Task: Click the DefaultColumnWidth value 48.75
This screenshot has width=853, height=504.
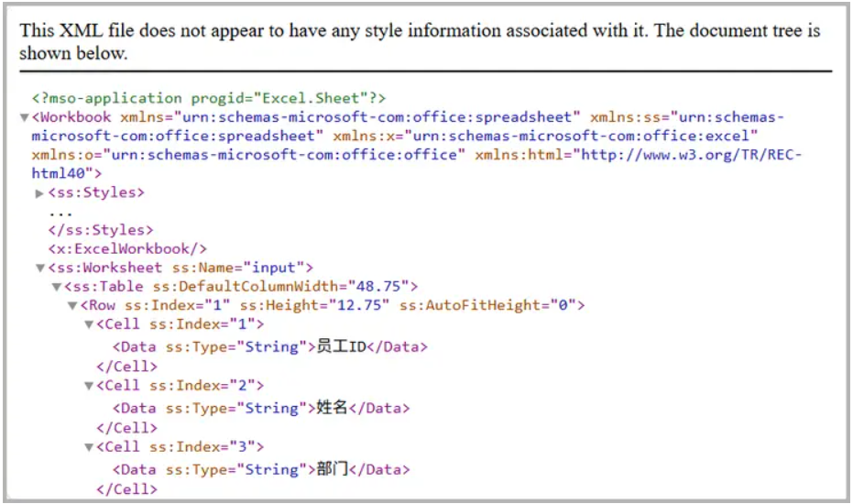Action: click(382, 287)
